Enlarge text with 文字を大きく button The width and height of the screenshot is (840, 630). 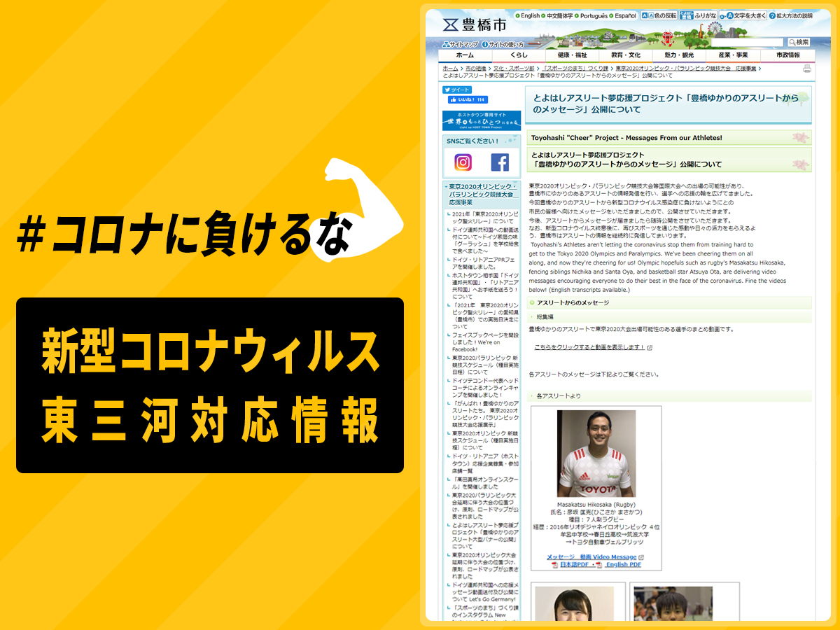[745, 15]
